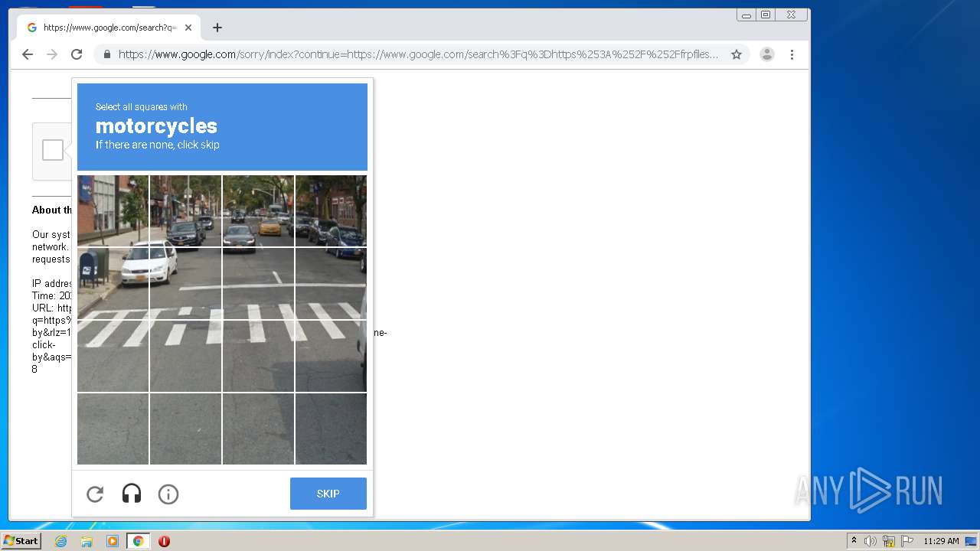Open the reCAPTCHA help info icon
Viewport: 980px width, 551px height.
point(168,494)
